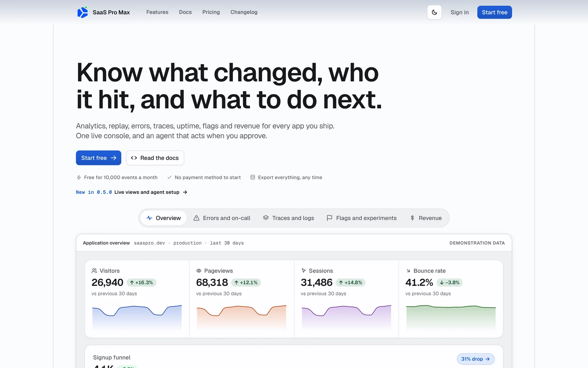Switch to the Revenue tab
This screenshot has height=368, width=588.
click(426, 218)
